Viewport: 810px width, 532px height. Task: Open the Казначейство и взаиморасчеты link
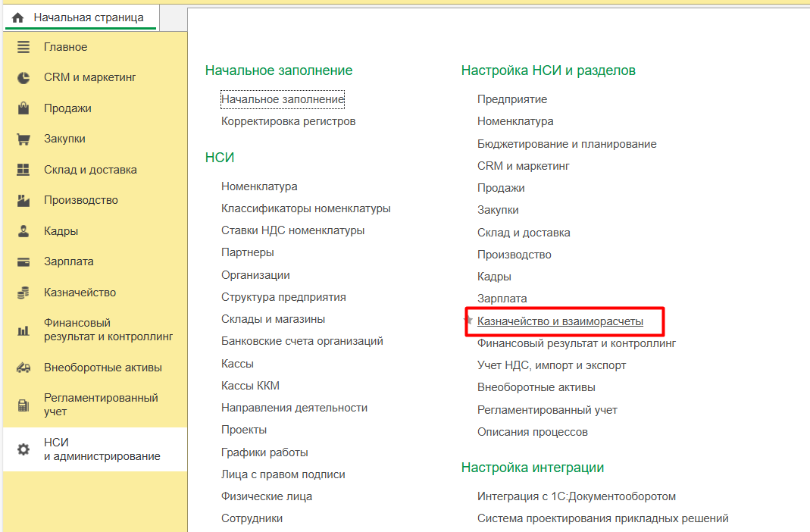[x=560, y=321]
